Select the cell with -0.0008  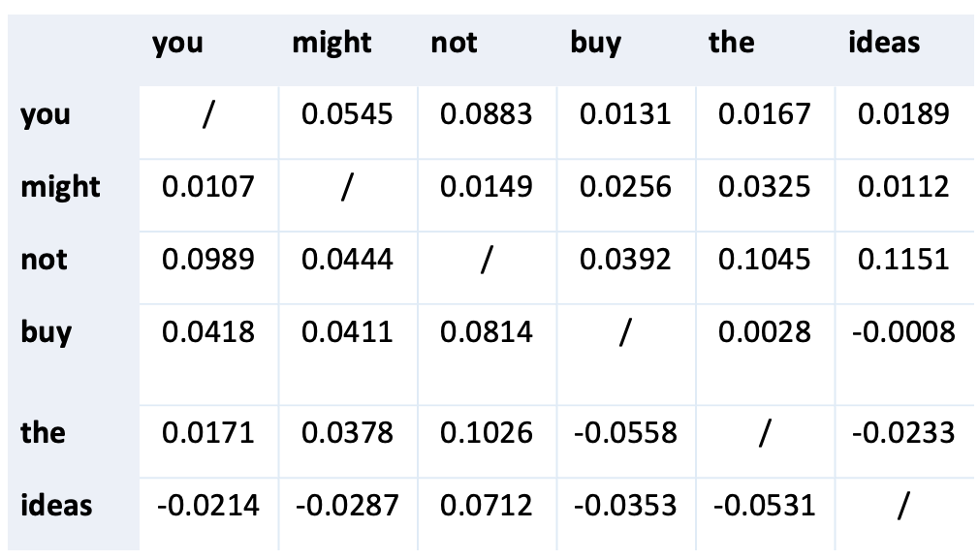tap(903, 331)
